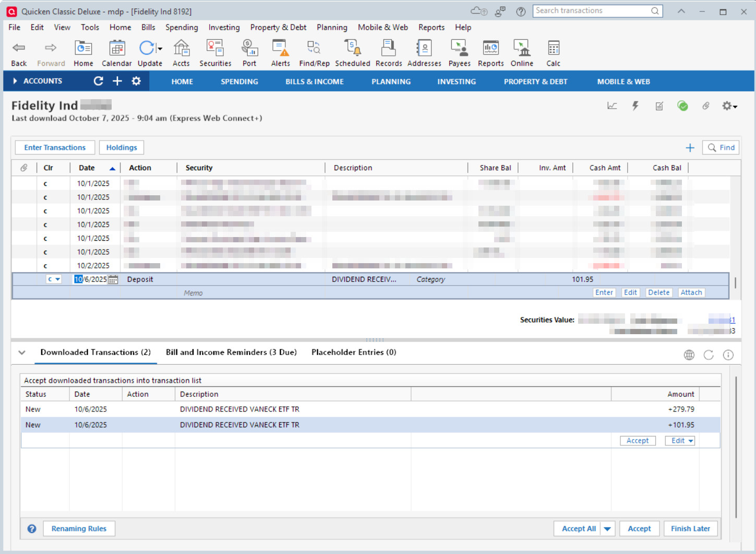756x554 pixels.
Task: Open the info icon in Downloaded Transactions
Action: (728, 355)
